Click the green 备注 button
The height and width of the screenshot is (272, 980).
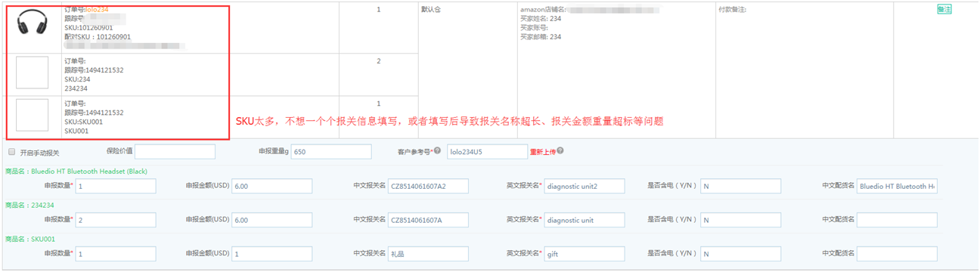(944, 9)
